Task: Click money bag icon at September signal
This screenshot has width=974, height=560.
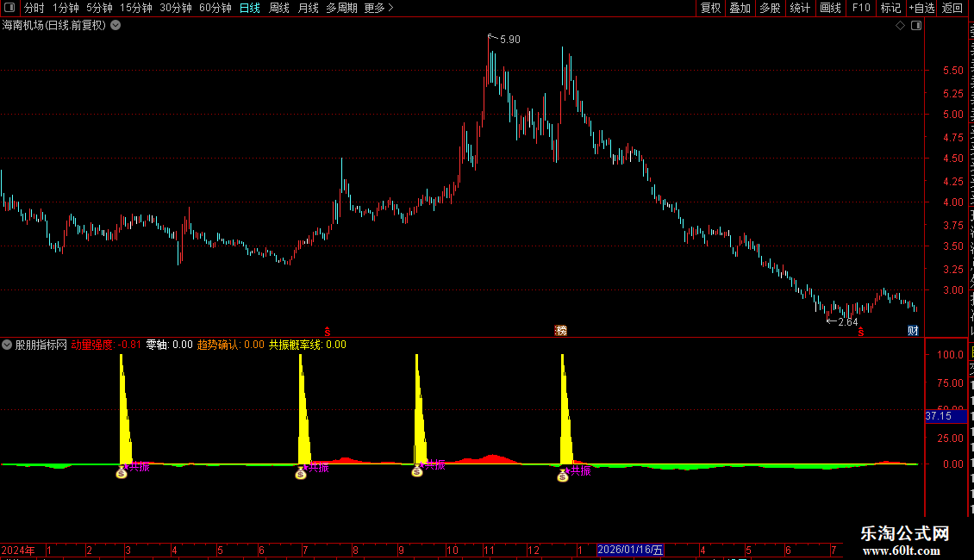Action: (x=417, y=471)
